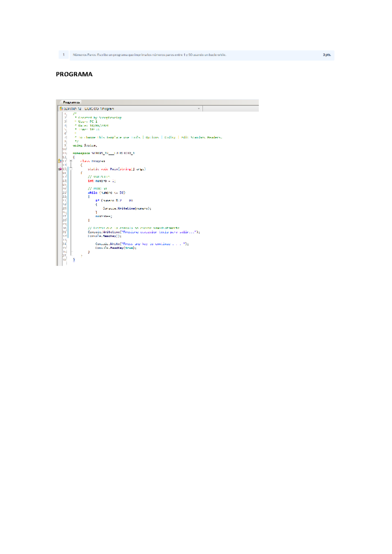Image resolution: width=392 pixels, height=554 pixels.
Task: Click the Console.ReadKey(true) statement
Action: click(116, 248)
